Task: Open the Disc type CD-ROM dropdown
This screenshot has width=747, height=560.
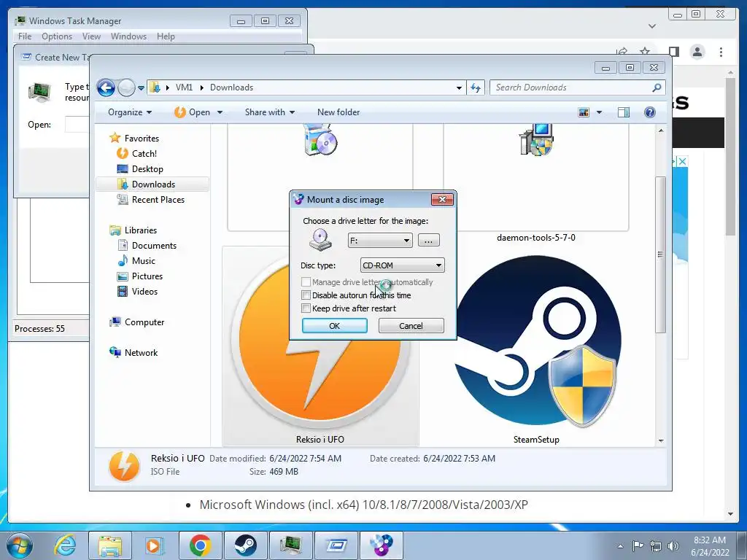Action: 403,265
